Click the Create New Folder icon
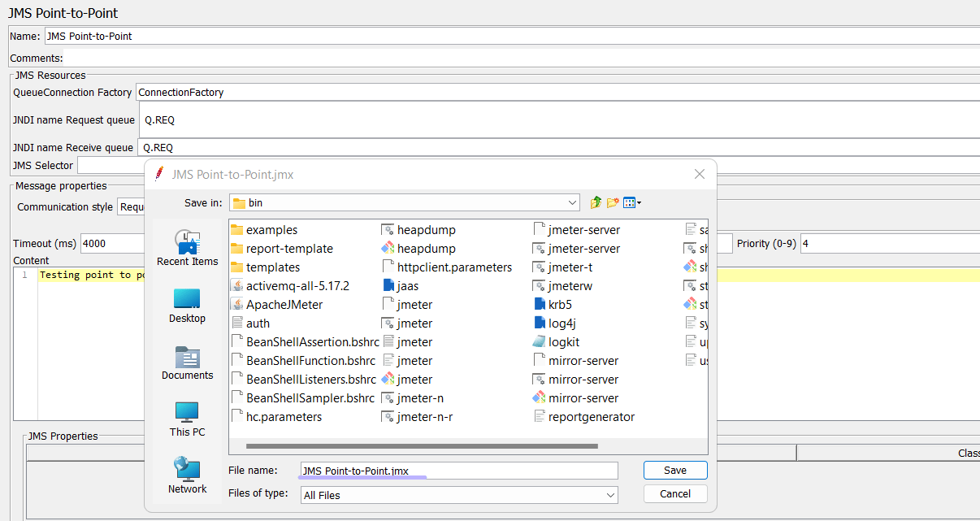This screenshot has height=521, width=980. click(613, 202)
